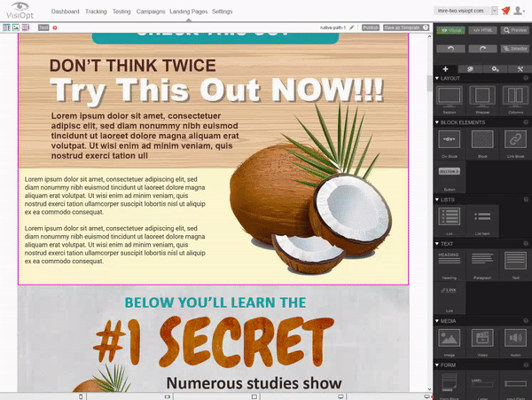Open the add elements plus tab

pyautogui.click(x=445, y=67)
